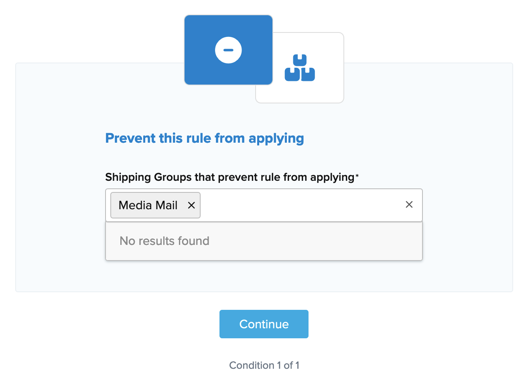
Task: Click the dropdown results panel blank area
Action: tap(321, 241)
